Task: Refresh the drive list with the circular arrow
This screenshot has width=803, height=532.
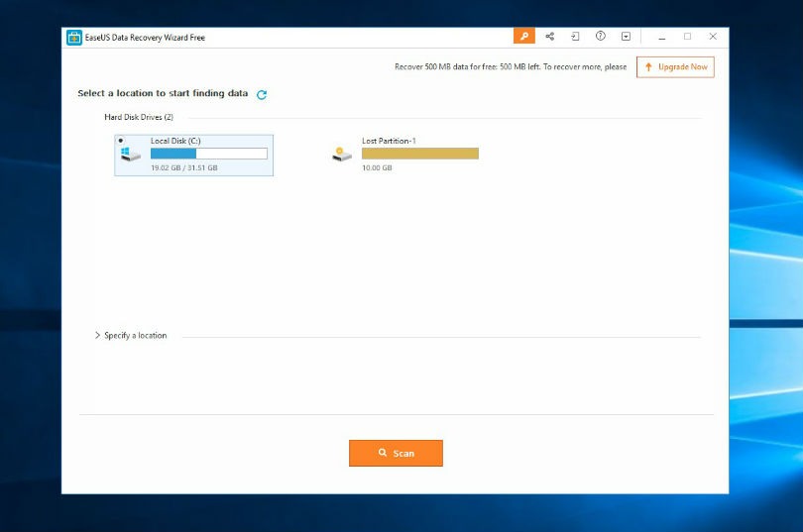Action: [262, 95]
